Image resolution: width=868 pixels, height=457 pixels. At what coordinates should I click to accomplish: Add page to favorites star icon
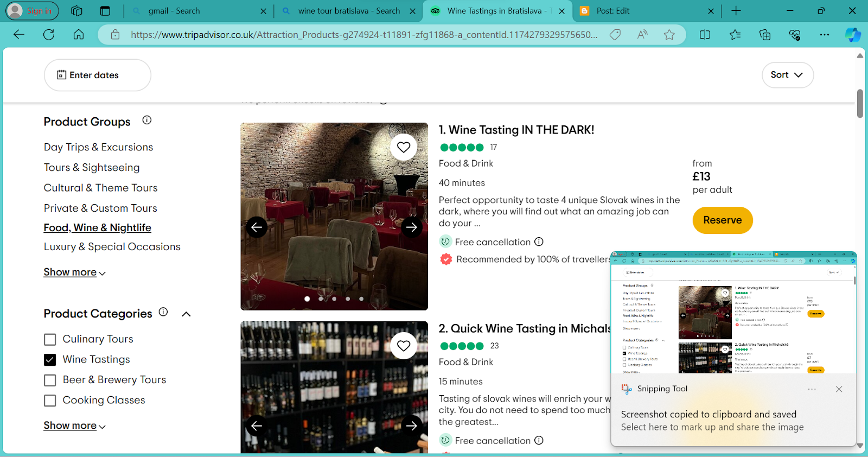point(669,35)
